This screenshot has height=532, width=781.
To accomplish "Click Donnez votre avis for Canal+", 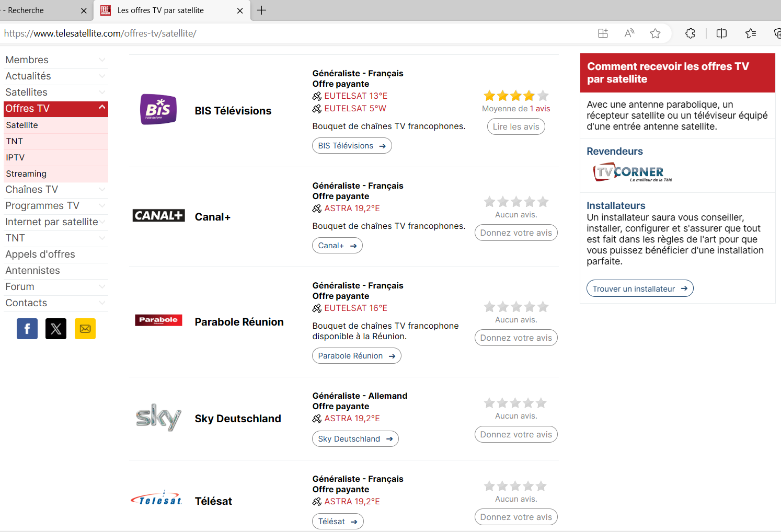I will [x=516, y=233].
